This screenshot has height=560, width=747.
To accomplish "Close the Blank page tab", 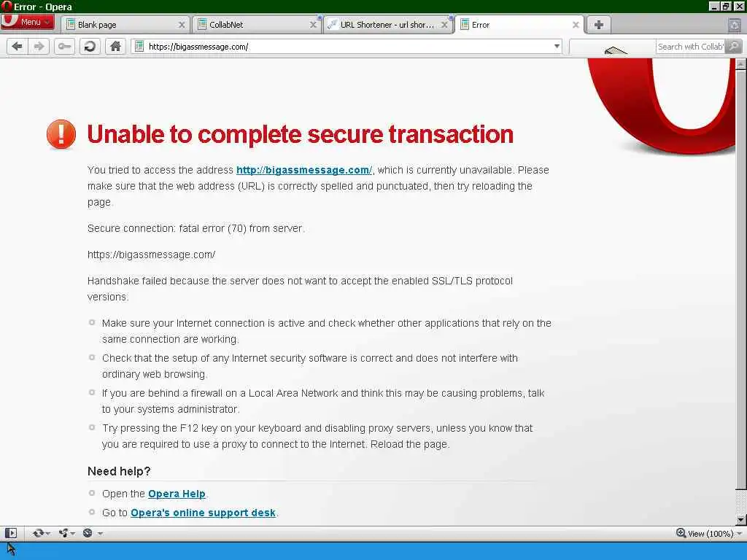I will 182,25.
